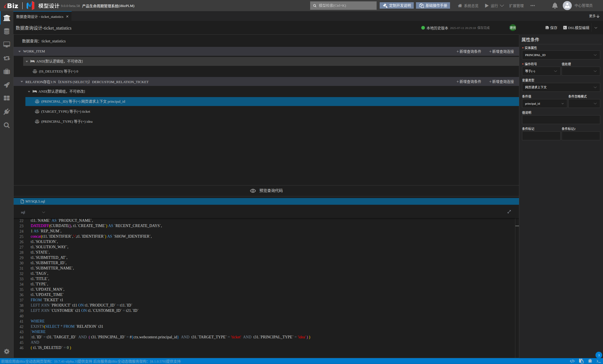Viewport: 603px width, 364px height.
Task: Open the settings gear at bottom of sidebar
Action: (x=7, y=351)
